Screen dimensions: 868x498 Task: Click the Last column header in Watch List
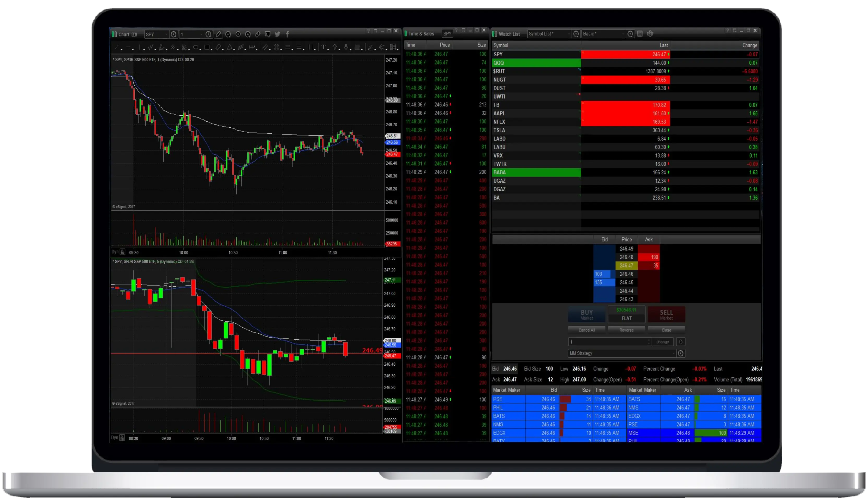[626, 45]
